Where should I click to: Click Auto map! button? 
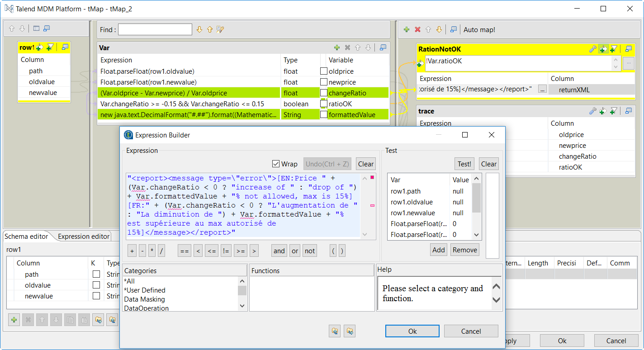pyautogui.click(x=479, y=29)
